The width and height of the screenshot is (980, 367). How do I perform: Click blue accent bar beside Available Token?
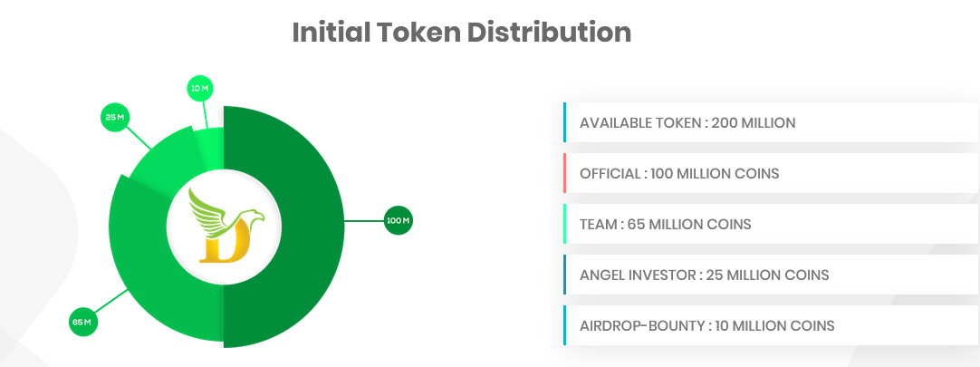point(564,122)
